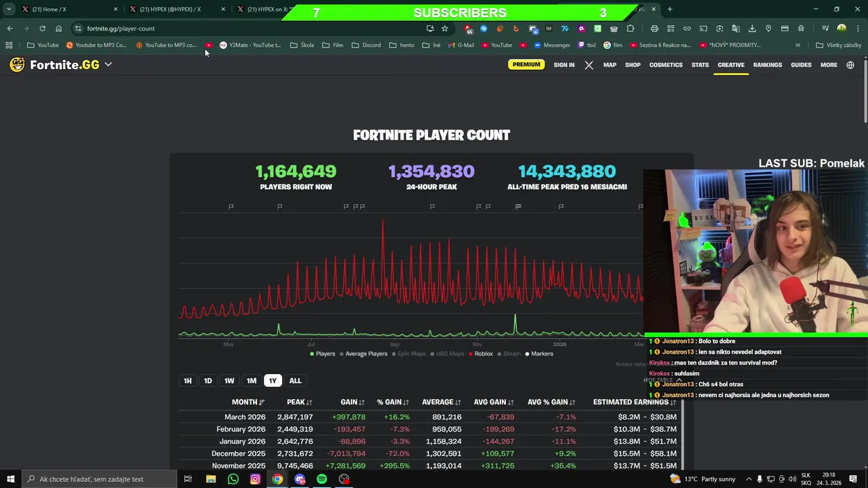Show hidden system tray icons chevron
Screen dimensions: 868x488
[x=749, y=479]
